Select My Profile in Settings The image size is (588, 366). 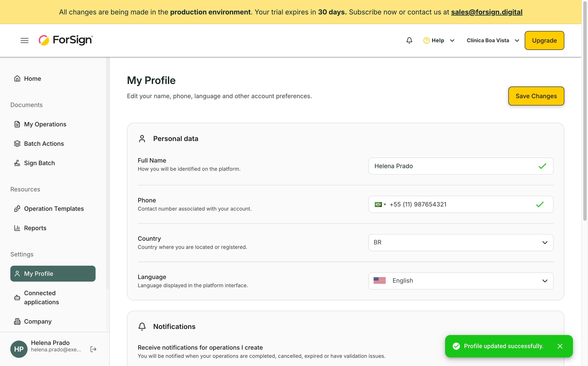(x=53, y=274)
